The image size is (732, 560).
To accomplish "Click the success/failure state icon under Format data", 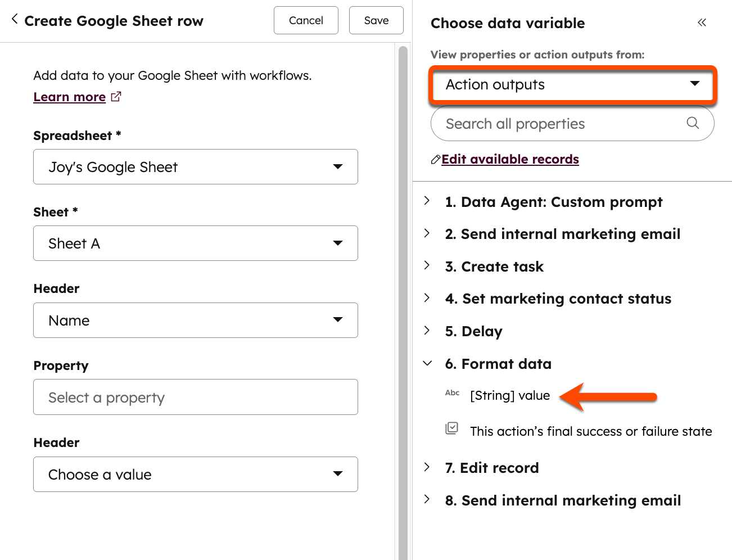I will click(x=452, y=428).
